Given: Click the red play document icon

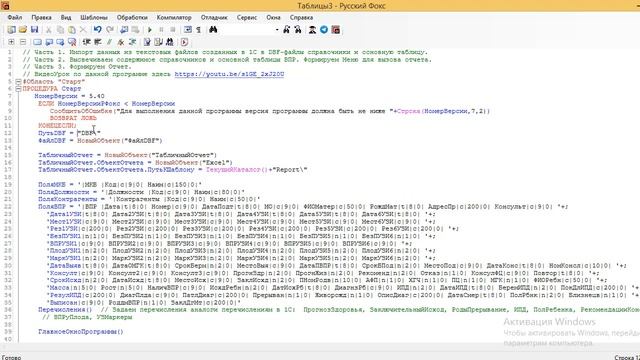Looking at the screenshot, I should click(184, 42).
